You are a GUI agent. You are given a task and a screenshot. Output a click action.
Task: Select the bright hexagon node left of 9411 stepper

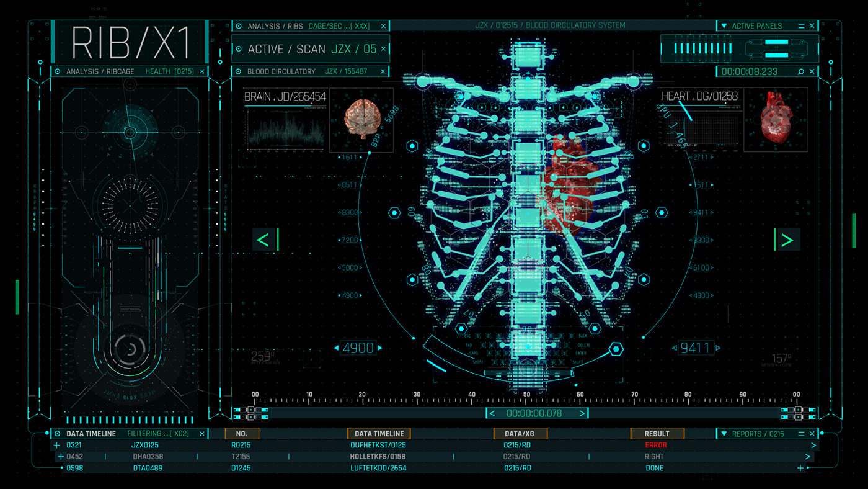[x=616, y=349]
